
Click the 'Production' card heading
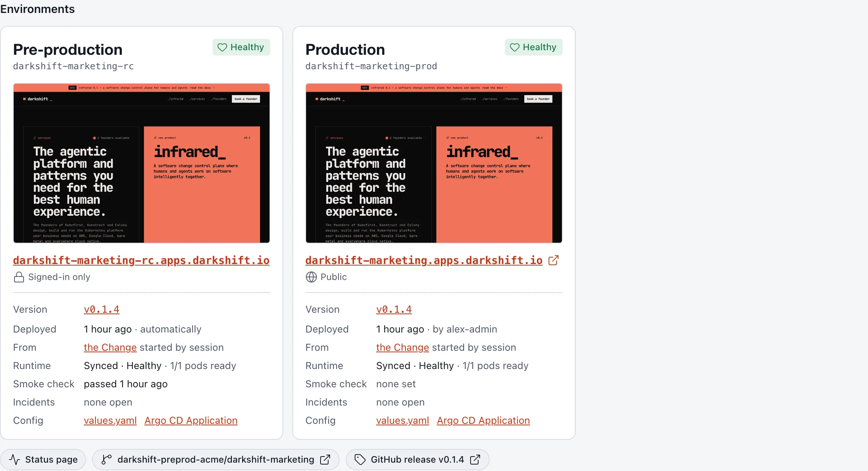point(345,49)
